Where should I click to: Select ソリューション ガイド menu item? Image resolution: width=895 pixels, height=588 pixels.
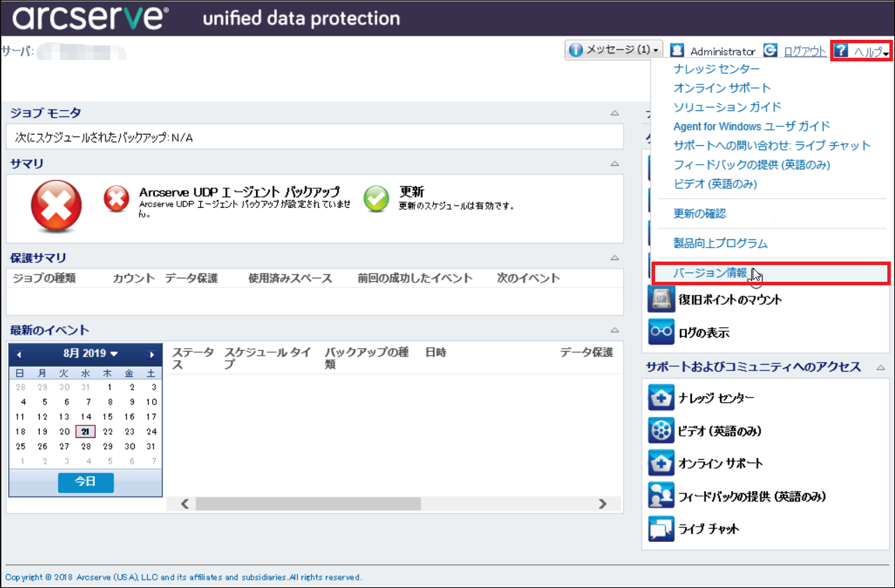(x=727, y=107)
